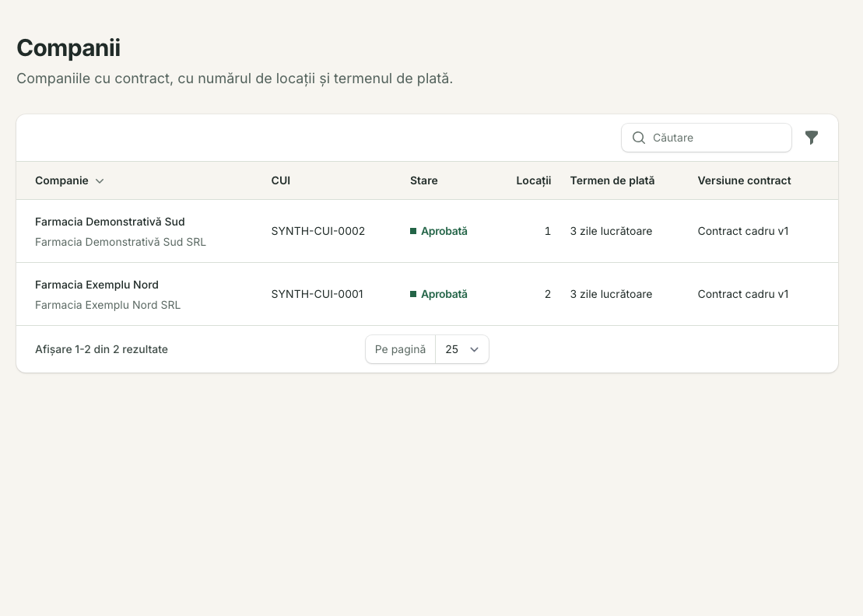Screen dimensions: 863x616
Task: Select the Termen de plată column header
Action: [x=612, y=180]
